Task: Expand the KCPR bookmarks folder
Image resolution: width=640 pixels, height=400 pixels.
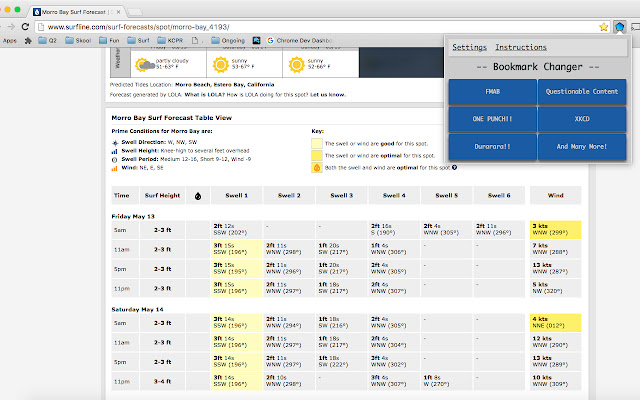Action: 170,40
